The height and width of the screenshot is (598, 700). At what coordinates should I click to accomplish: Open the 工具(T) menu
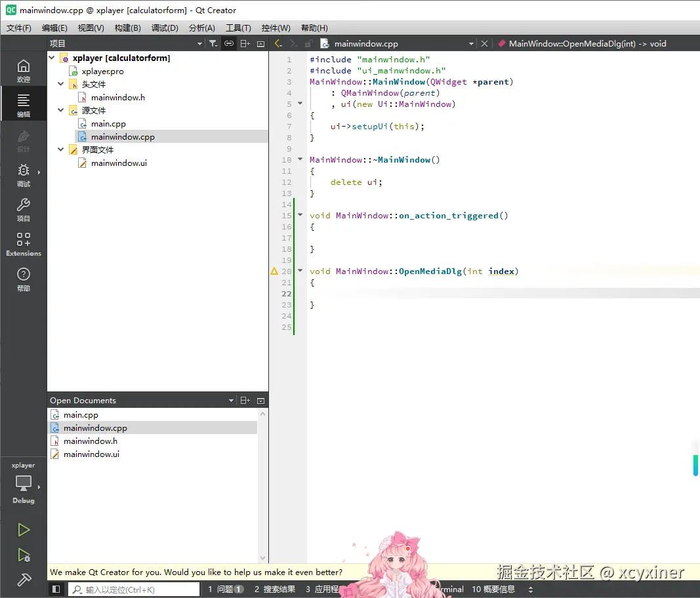pos(238,28)
